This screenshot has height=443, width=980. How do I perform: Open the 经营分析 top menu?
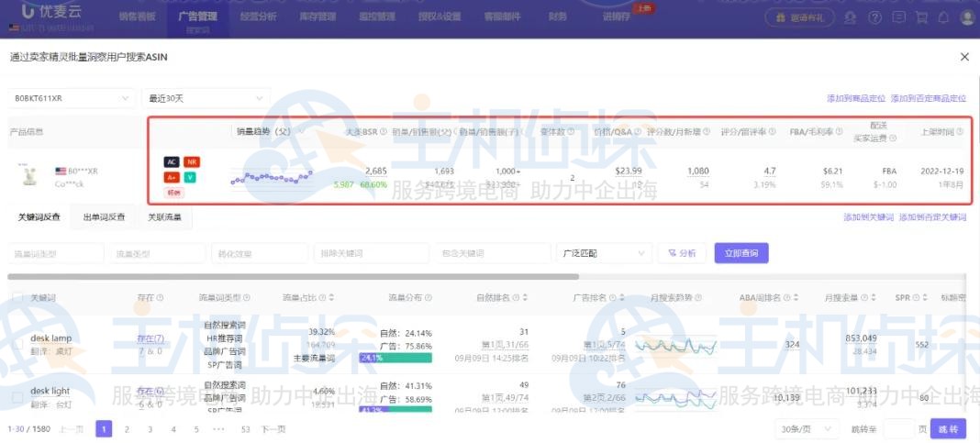coord(258,17)
